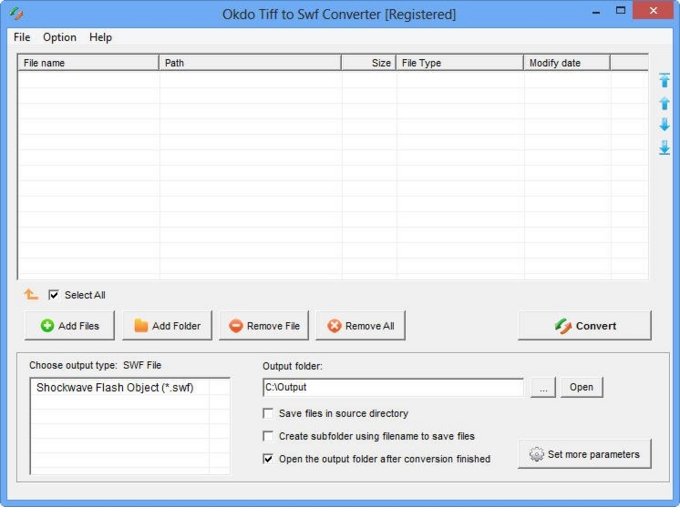This screenshot has height=516, width=680.
Task: Start conversion with the Convert button
Action: pos(585,325)
